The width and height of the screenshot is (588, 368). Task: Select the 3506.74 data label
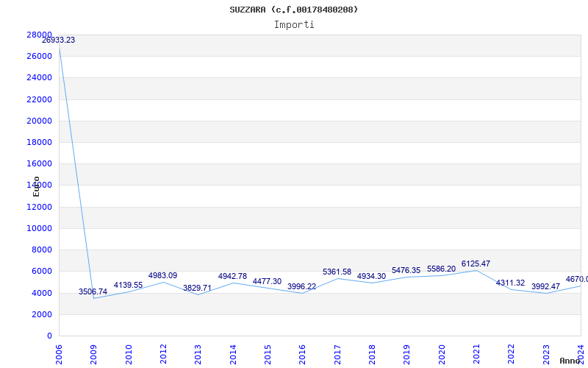(x=93, y=291)
